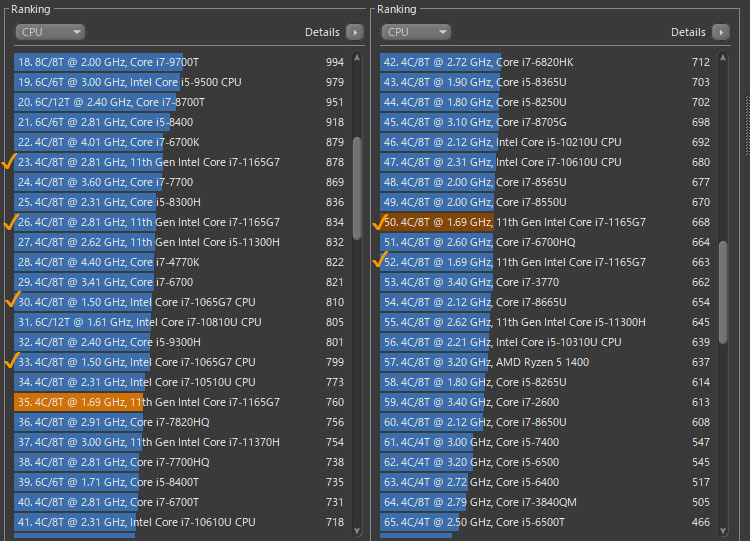The height and width of the screenshot is (541, 750).
Task: Select rank 36 Core i7-7820HQ row
Action: [x=179, y=422]
